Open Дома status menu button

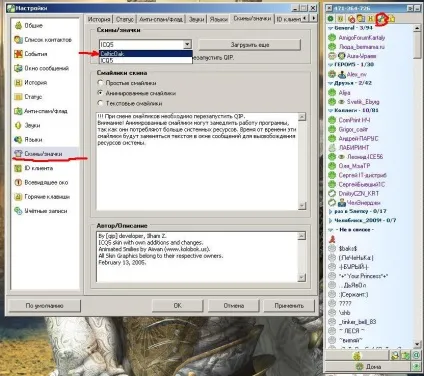(368, 367)
